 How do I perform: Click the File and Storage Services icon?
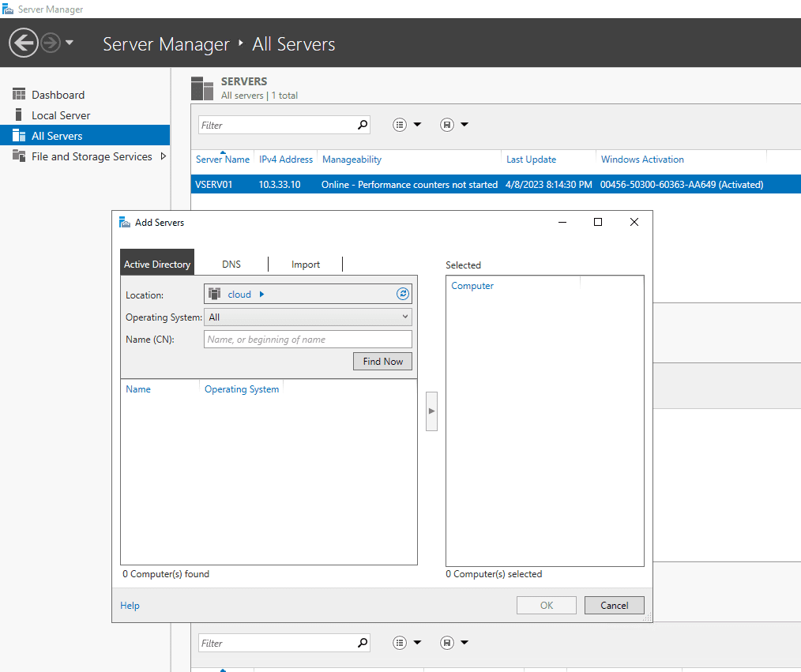pyautogui.click(x=19, y=156)
